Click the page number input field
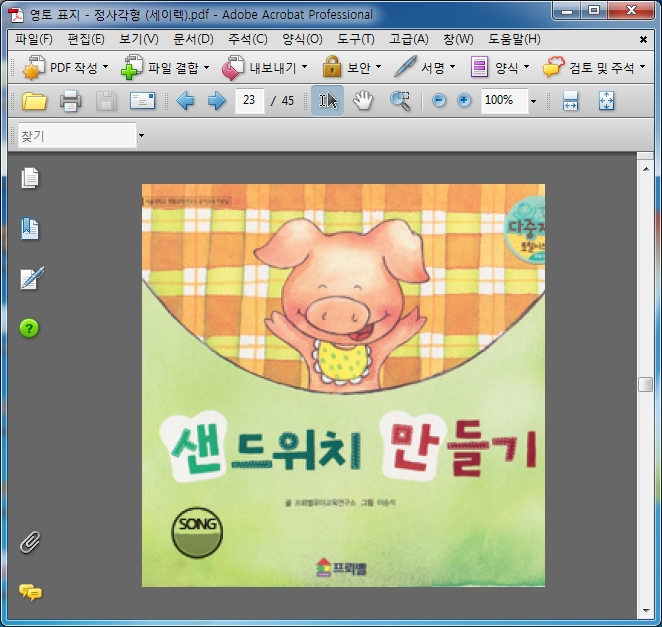This screenshot has width=662, height=627. 249,101
